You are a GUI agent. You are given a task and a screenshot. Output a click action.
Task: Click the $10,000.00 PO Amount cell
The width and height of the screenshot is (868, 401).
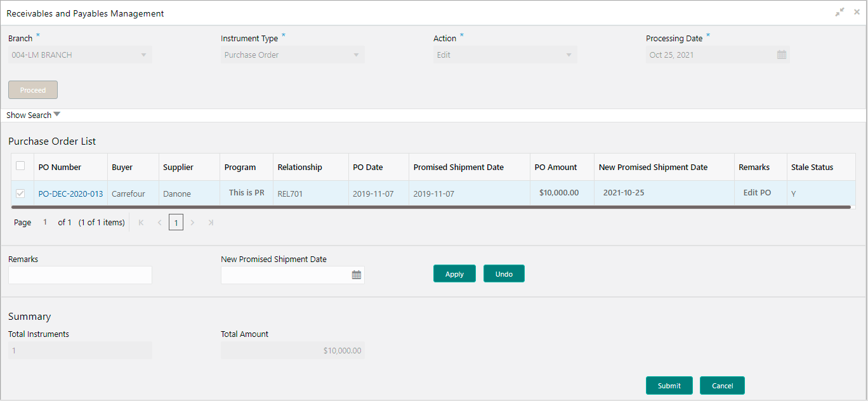coord(562,192)
